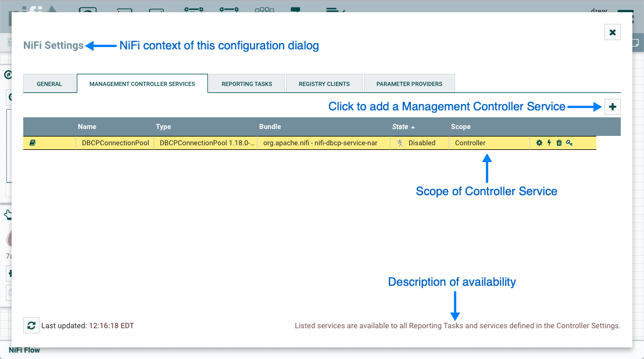The image size is (644, 359).
Task: Add a new Management Controller Service
Action: click(x=613, y=107)
